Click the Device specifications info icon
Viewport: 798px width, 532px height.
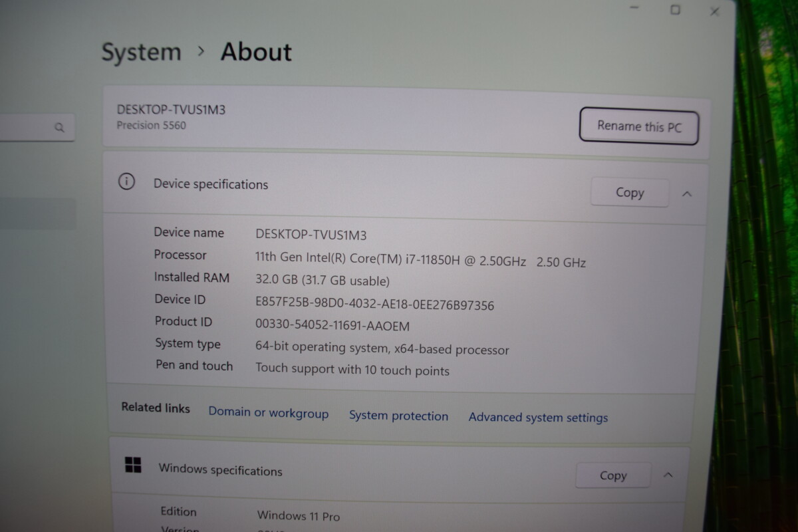tap(126, 182)
